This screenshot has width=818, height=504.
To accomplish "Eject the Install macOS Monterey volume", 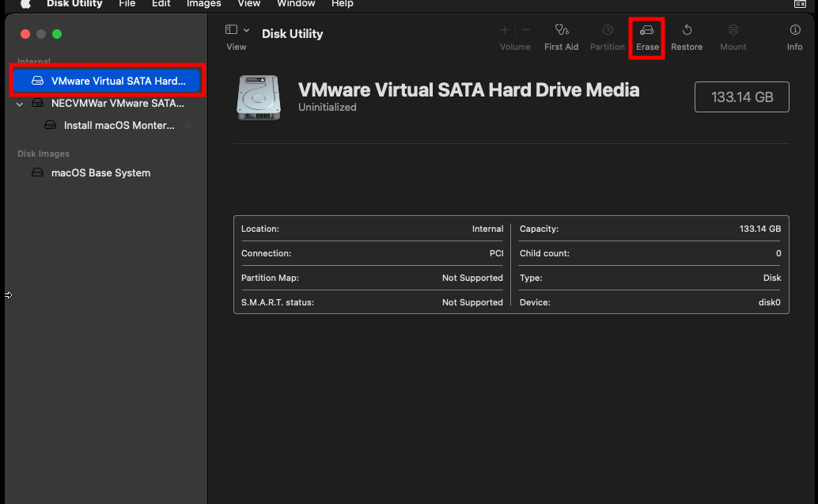I will point(187,125).
